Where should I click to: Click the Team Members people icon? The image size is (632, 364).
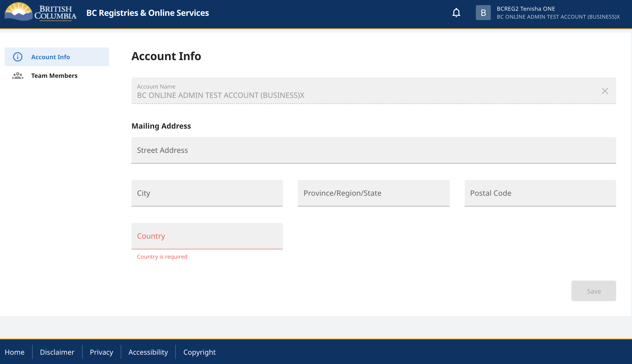(18, 76)
